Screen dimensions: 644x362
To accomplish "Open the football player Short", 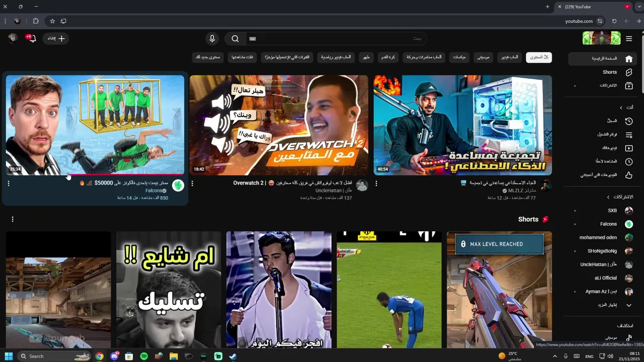I will [389, 290].
